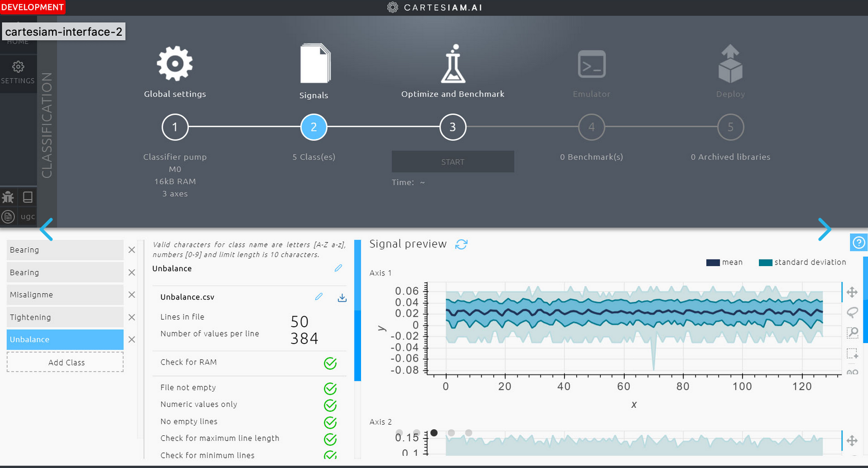This screenshot has width=868, height=468.
Task: Toggle the mean legend entry
Action: point(724,263)
